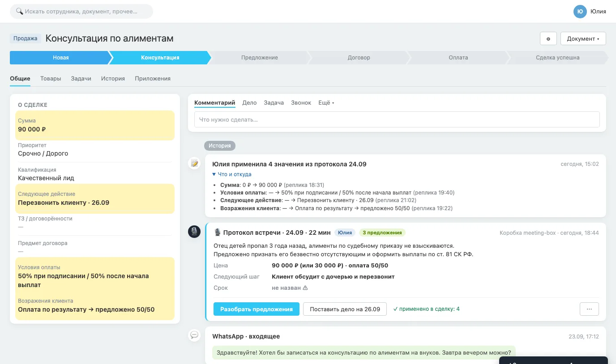Move deal to Договор stage
The height and width of the screenshot is (364, 616).
click(359, 58)
